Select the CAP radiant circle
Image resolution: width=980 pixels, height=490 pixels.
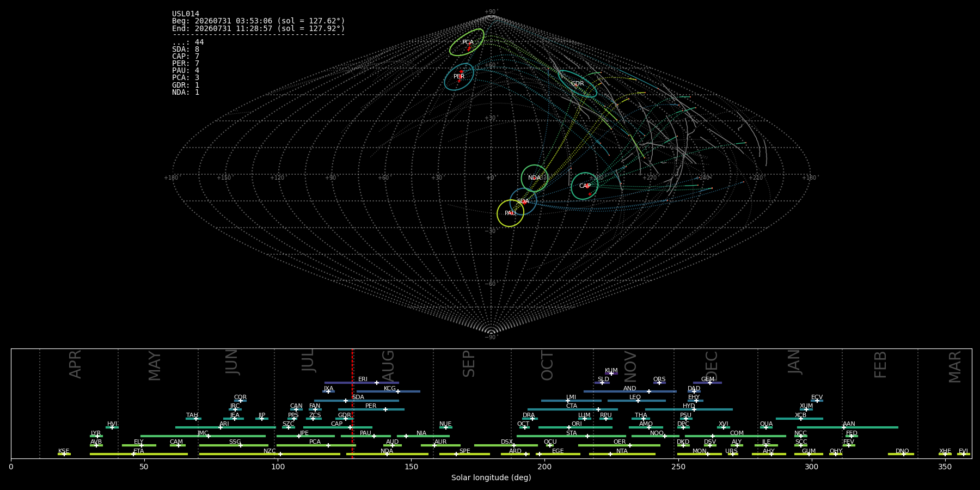click(585, 186)
